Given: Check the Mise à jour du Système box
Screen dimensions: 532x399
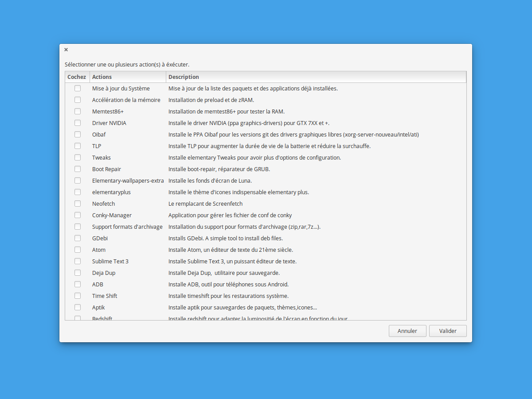Looking at the screenshot, I should point(78,88).
